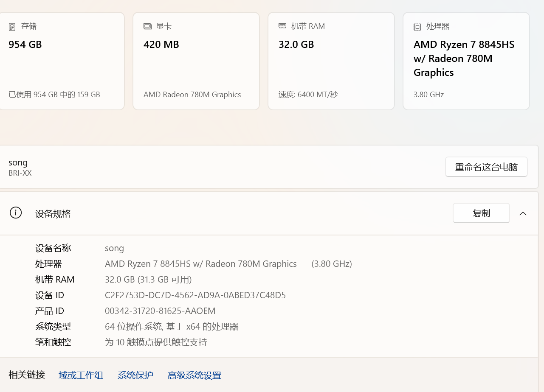This screenshot has height=392, width=544.
Task: Click the 显卡 card heading
Action: [x=164, y=26]
